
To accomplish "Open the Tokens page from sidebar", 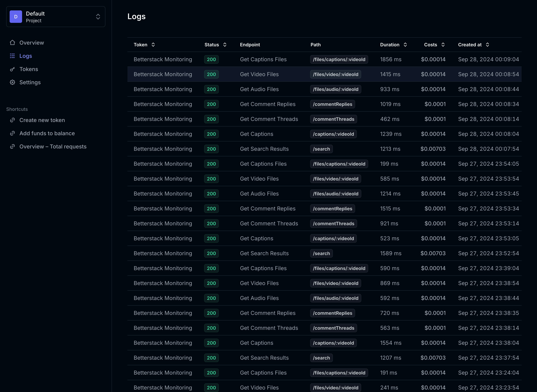I will [x=29, y=69].
